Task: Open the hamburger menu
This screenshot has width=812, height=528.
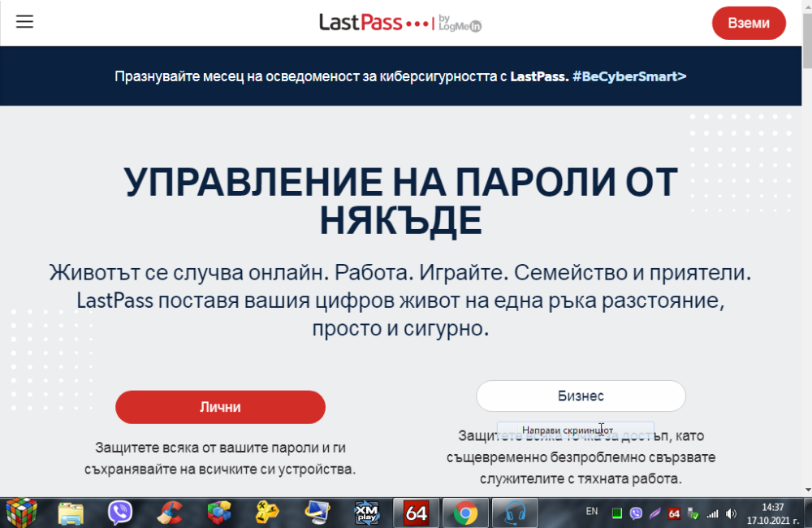Action: (24, 22)
